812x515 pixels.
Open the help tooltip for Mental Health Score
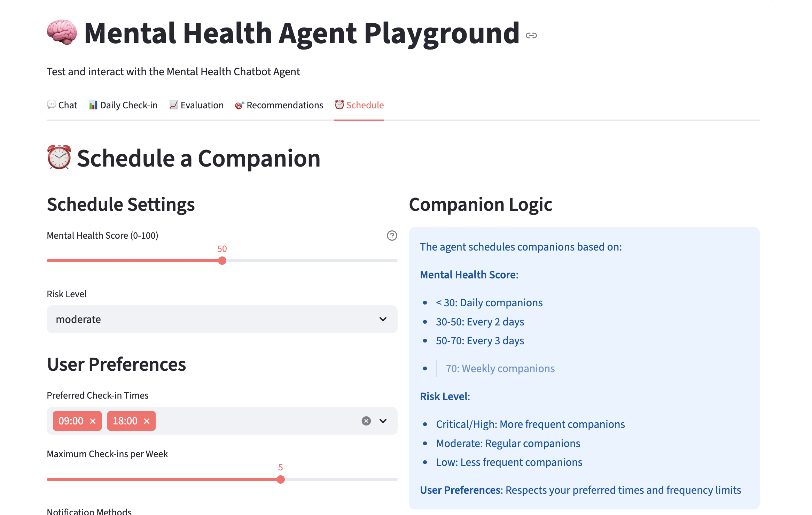(x=391, y=236)
